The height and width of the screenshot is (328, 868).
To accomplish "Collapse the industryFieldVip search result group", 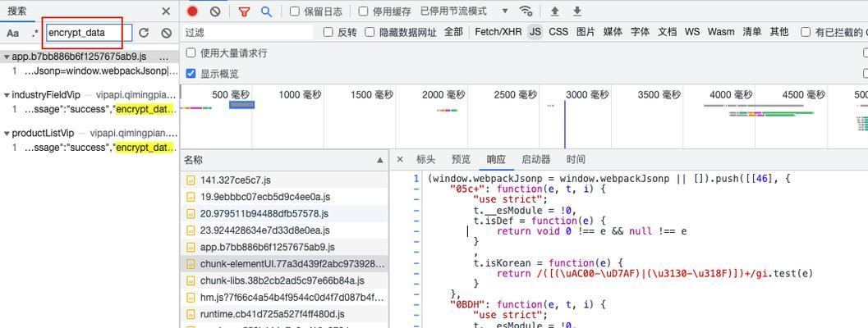I will point(7,95).
